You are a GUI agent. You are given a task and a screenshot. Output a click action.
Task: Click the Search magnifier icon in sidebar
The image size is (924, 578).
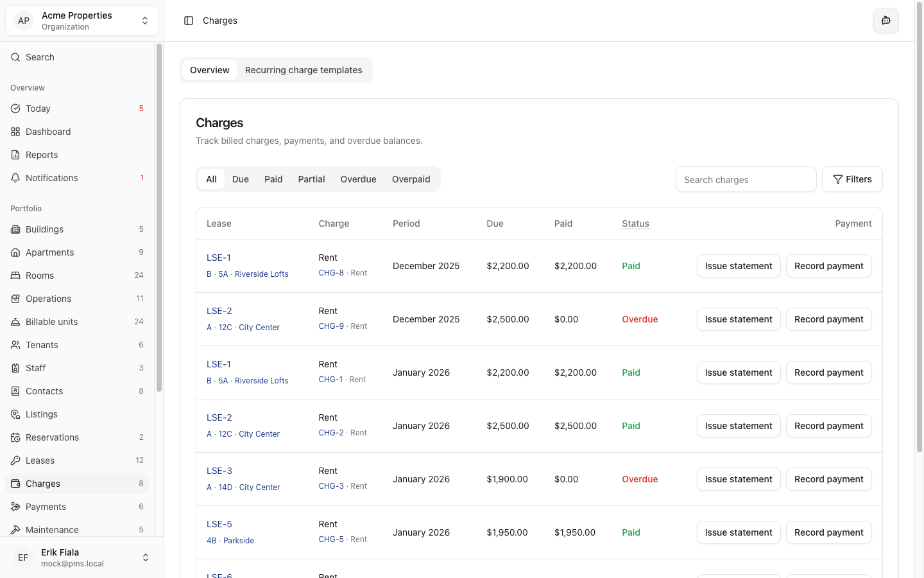tap(15, 57)
